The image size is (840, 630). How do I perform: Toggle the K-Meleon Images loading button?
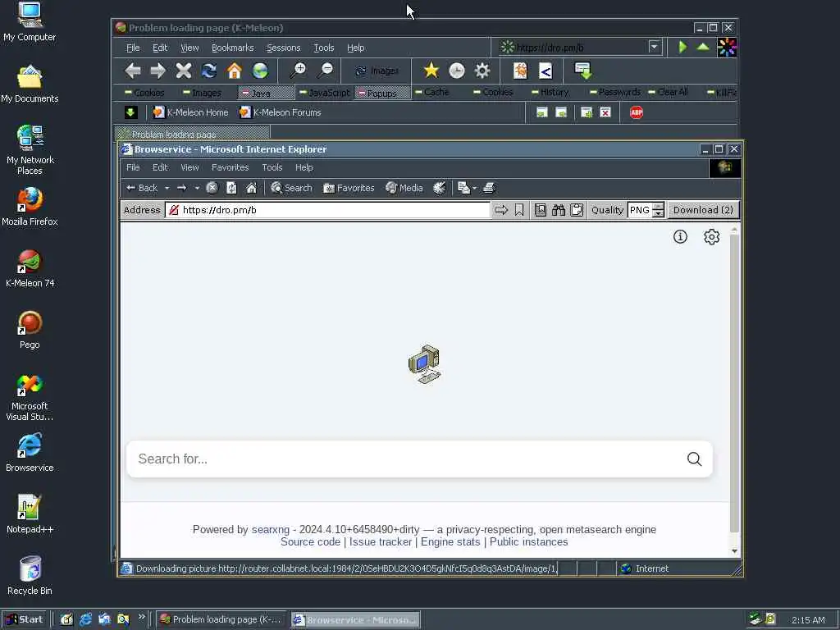click(x=377, y=71)
